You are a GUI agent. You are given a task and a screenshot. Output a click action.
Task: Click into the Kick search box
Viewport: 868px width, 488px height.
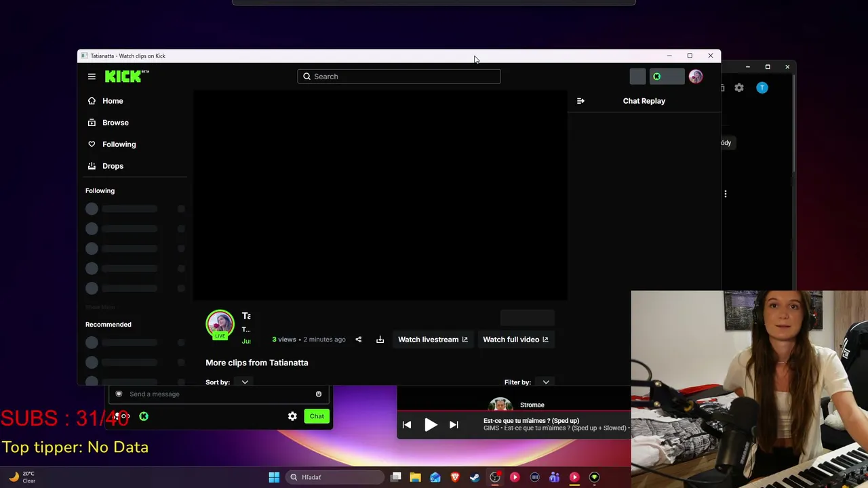point(399,77)
